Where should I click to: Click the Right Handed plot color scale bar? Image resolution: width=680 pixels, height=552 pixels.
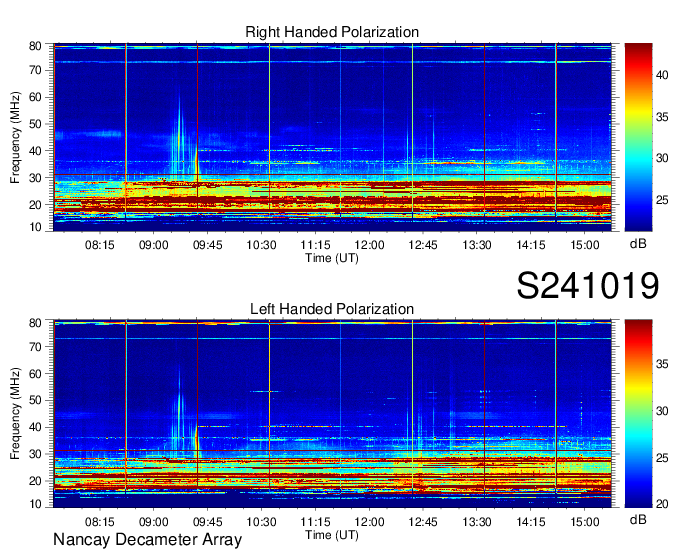click(x=638, y=137)
